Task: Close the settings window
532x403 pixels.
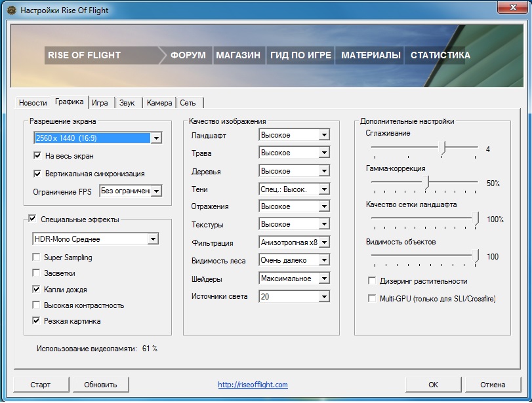Action: tap(513, 7)
